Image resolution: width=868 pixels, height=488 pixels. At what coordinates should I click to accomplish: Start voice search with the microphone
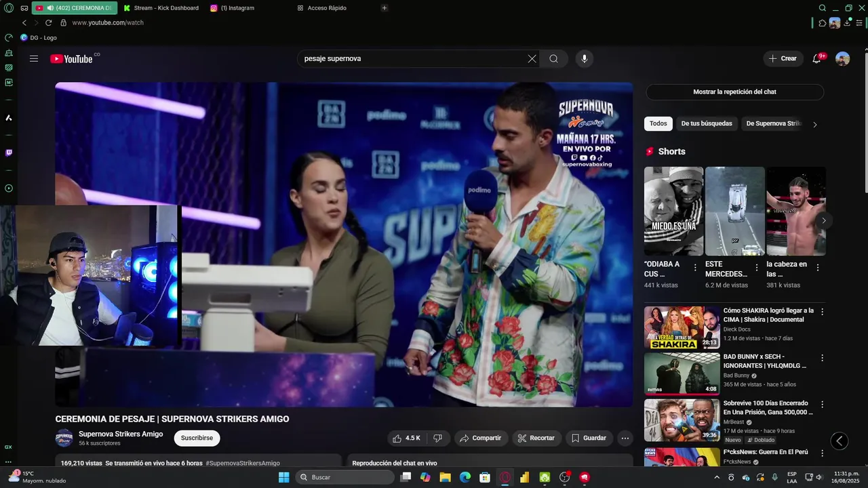(585, 59)
